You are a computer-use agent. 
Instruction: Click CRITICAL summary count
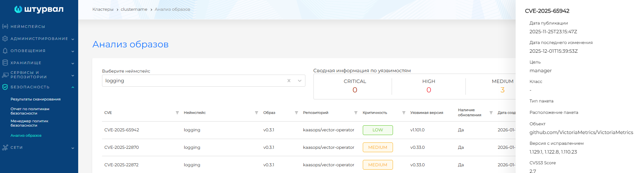[355, 90]
